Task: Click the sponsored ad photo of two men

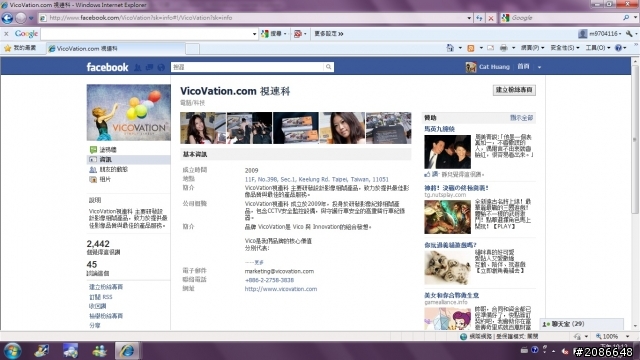Action: [x=447, y=152]
